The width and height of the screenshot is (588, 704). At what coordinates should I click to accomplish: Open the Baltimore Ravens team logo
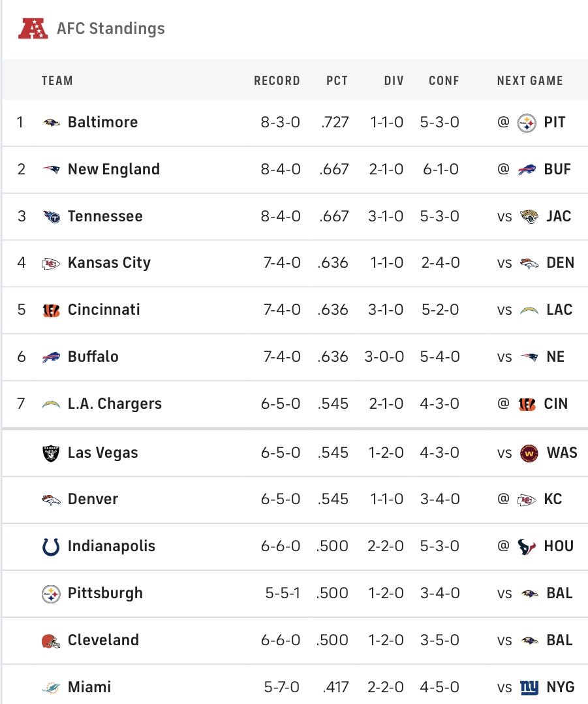[x=51, y=122]
